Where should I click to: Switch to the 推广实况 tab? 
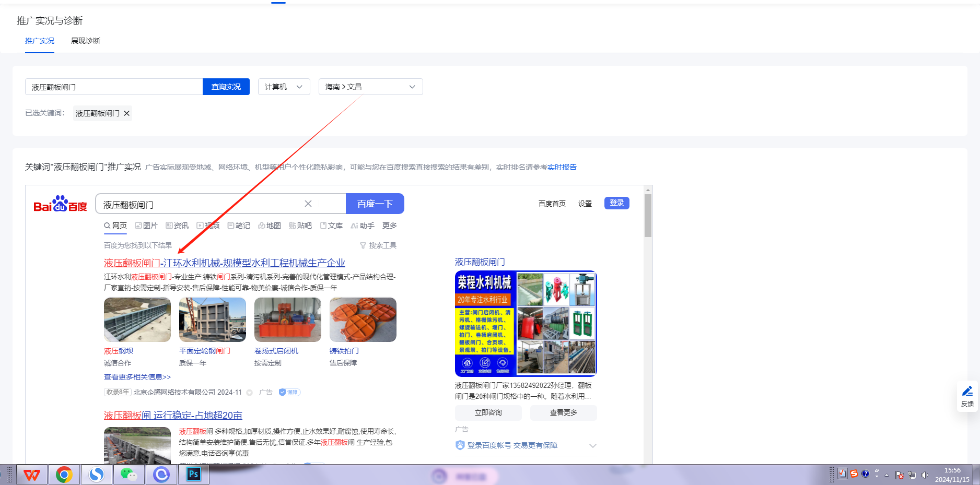[40, 41]
